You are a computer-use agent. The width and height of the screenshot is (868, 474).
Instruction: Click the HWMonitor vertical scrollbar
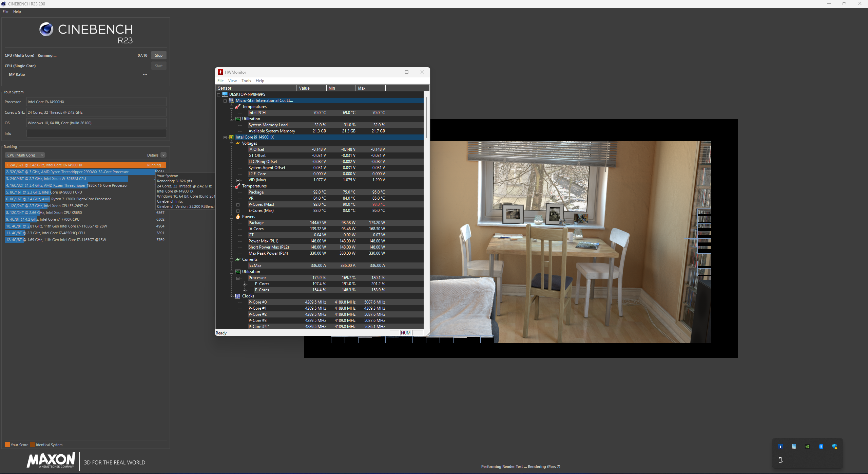pyautogui.click(x=426, y=117)
